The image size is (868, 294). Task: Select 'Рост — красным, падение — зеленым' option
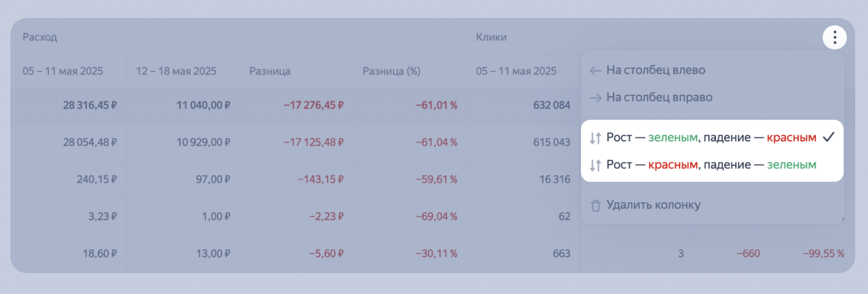tap(711, 165)
